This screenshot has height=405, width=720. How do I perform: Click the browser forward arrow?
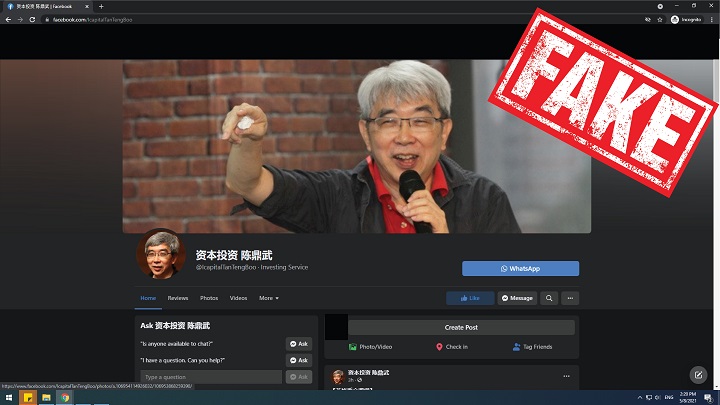point(20,20)
